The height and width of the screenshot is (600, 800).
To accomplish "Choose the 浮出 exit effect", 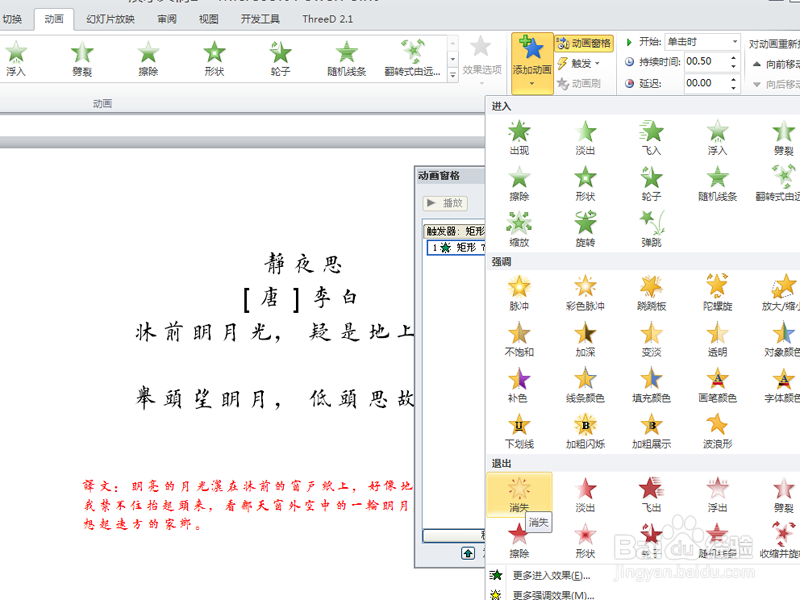I will pos(717,494).
